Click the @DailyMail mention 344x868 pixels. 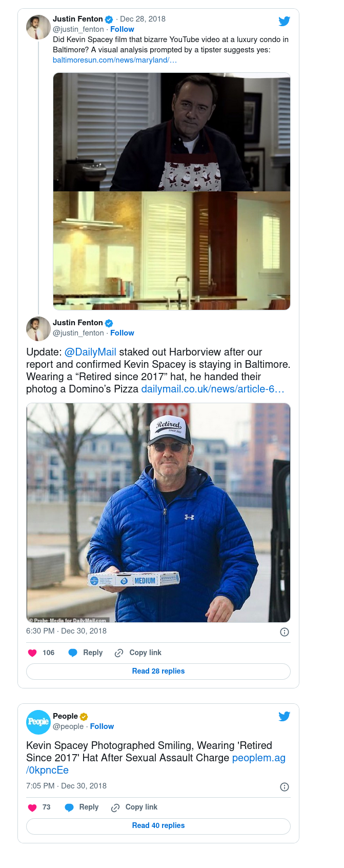pyautogui.click(x=90, y=352)
